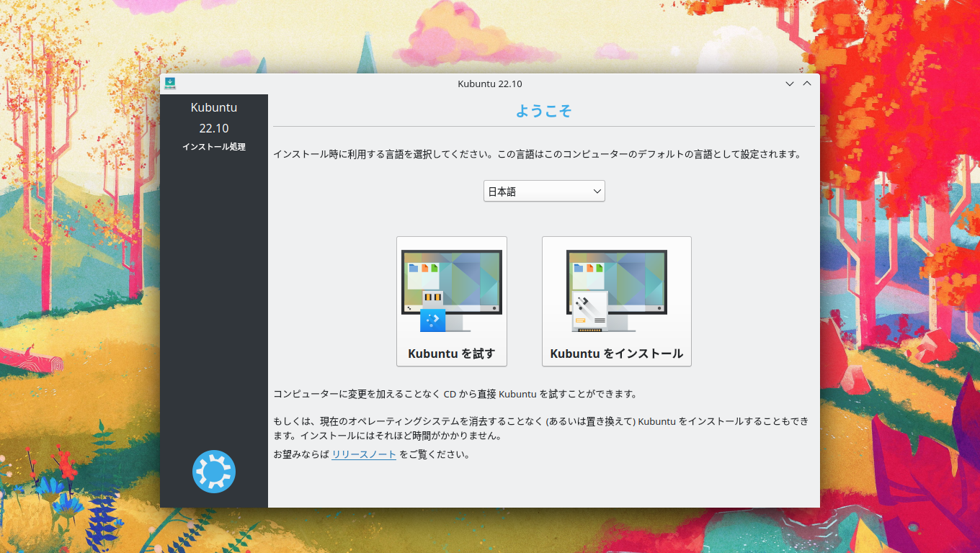Click the 22.10 version text in the sidebar
Viewport: 980px width, 553px height.
[x=214, y=128]
